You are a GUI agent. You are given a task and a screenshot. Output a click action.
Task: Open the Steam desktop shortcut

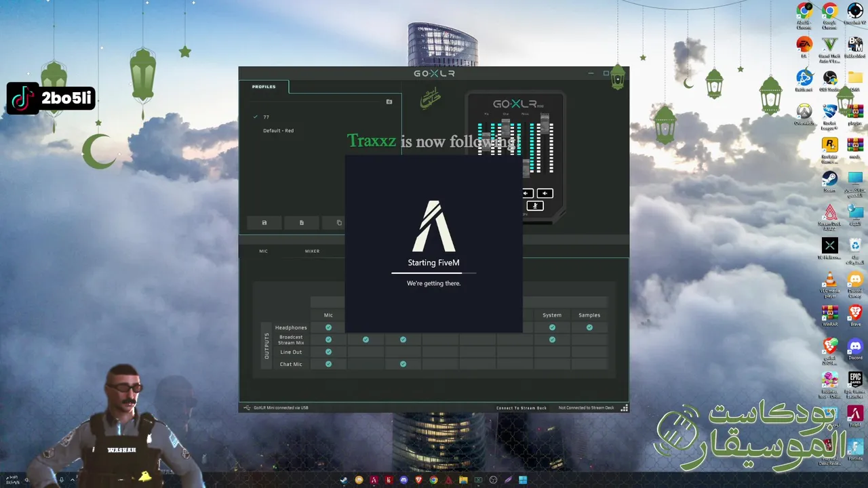[x=829, y=182]
